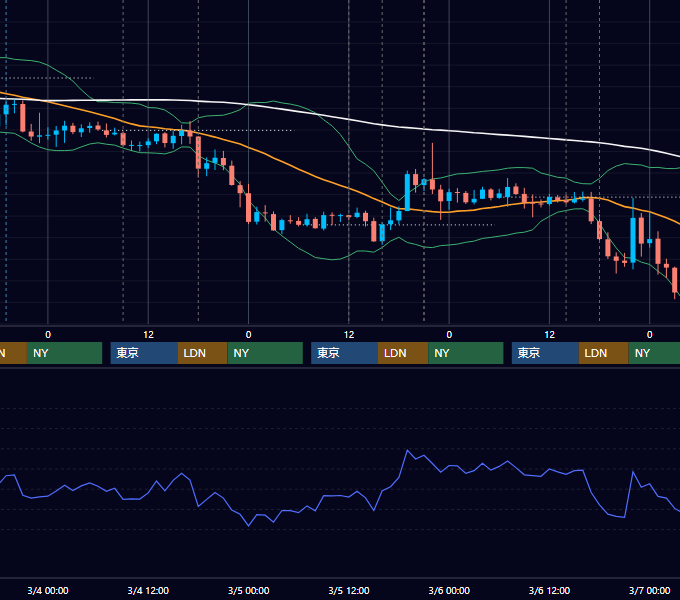Select the 東京 session block on 3/4

tap(144, 353)
